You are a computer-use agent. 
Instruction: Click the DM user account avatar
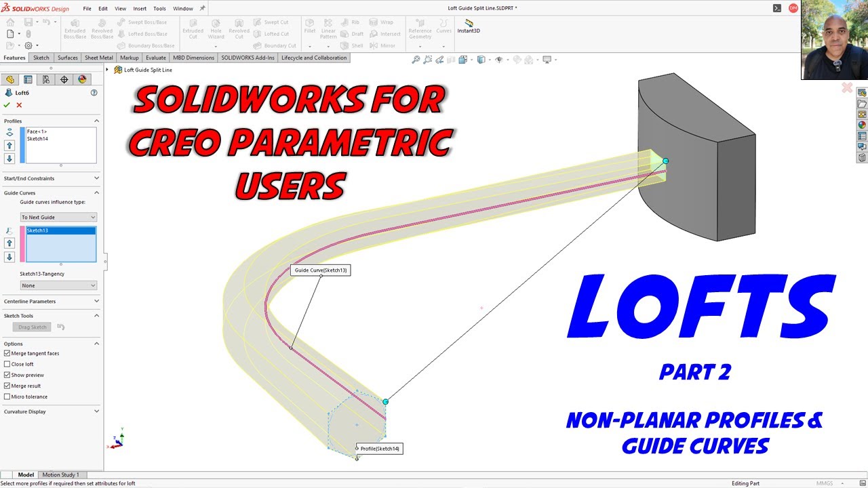[x=793, y=8]
